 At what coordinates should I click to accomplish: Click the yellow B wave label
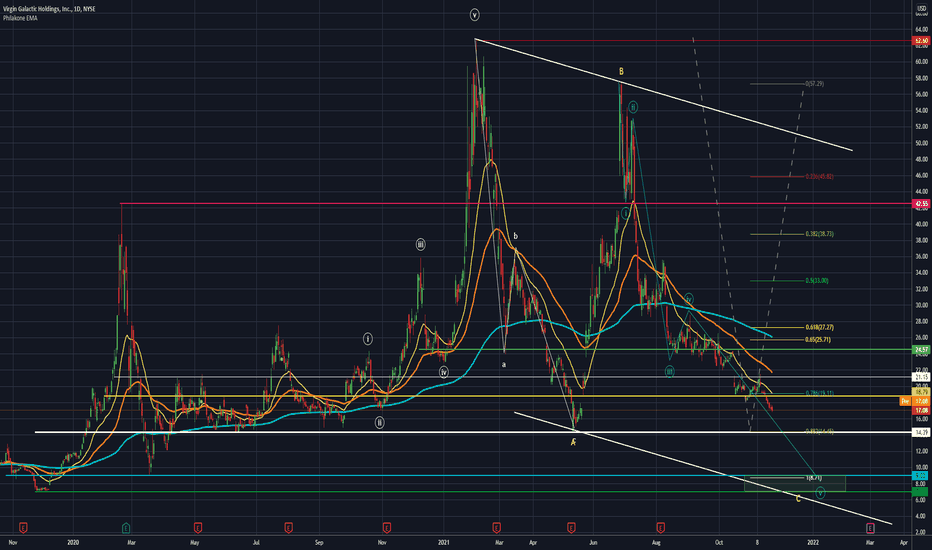[621, 71]
